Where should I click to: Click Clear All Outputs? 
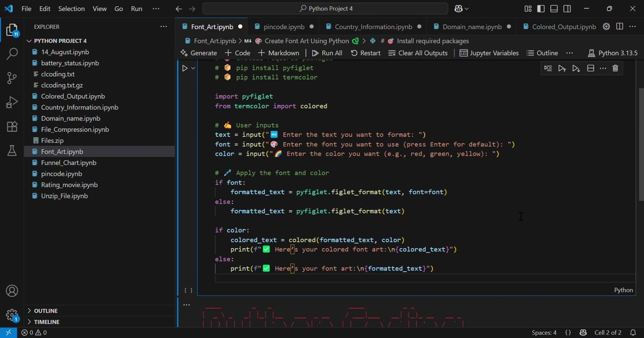418,53
